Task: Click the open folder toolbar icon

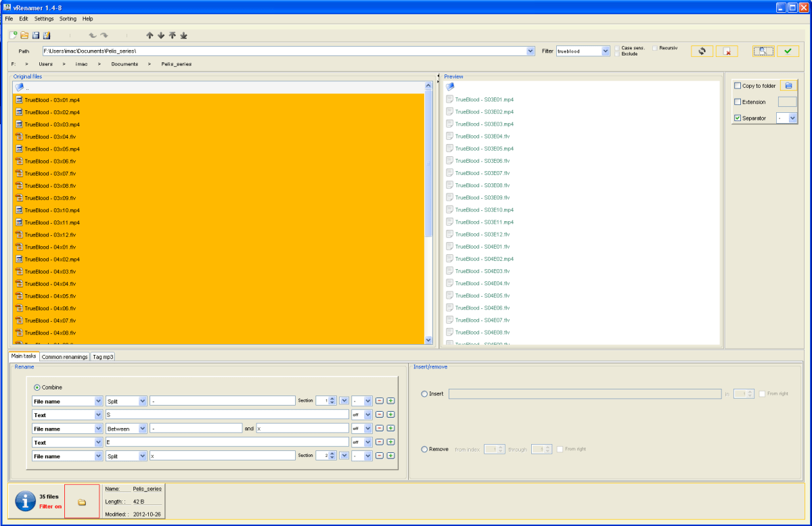Action: [x=24, y=35]
